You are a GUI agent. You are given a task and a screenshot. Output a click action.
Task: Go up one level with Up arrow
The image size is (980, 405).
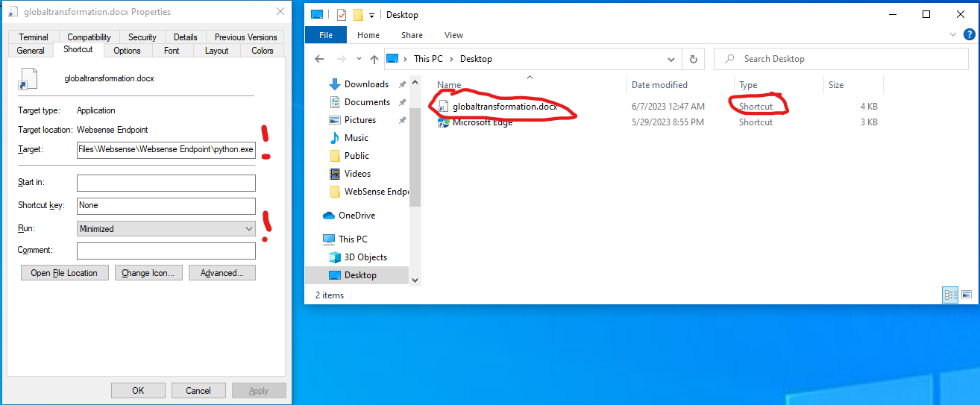374,59
